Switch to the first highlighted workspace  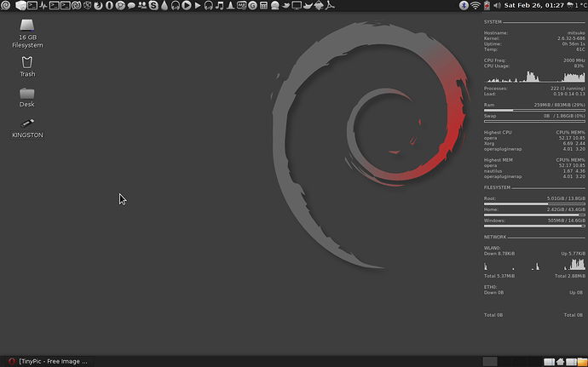point(490,361)
